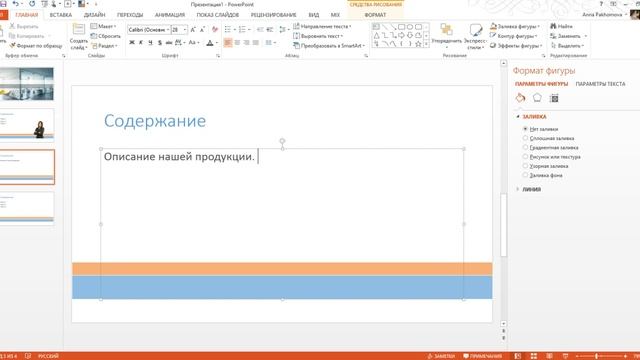
Task: Open Shape Effects (Эффекты фигуры) dropdown
Action: click(516, 46)
